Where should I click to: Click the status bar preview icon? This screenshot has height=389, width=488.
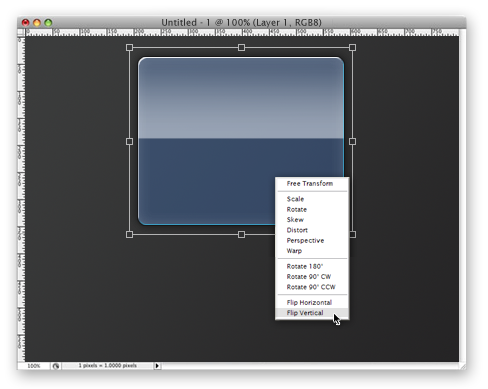(x=56, y=366)
